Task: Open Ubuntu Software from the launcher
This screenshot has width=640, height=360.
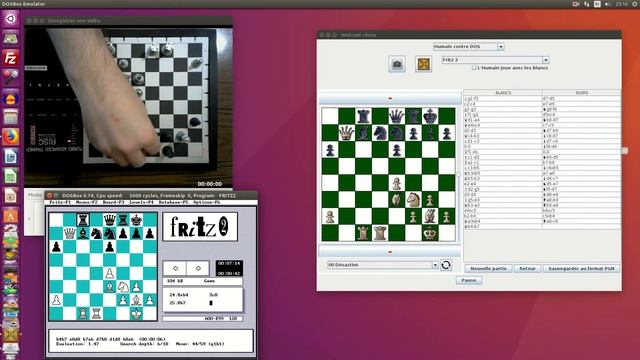Action: [x=10, y=216]
